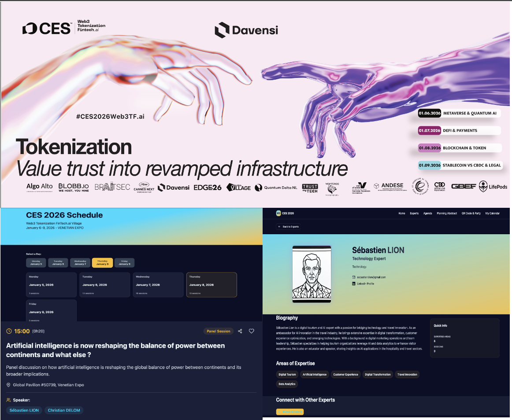Select the Thursday January 8 day tab
Viewport: 512px width, 420px height.
click(102, 263)
